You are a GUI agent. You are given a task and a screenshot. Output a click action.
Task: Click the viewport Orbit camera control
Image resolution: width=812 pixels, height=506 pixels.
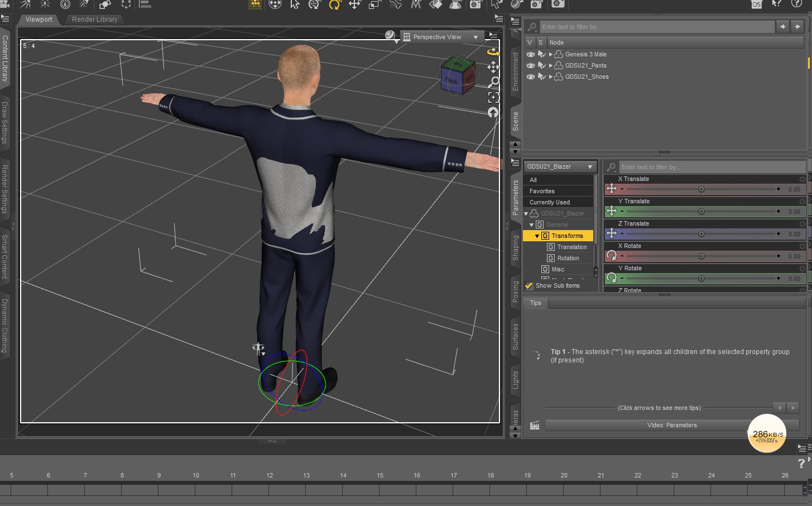pyautogui.click(x=493, y=52)
